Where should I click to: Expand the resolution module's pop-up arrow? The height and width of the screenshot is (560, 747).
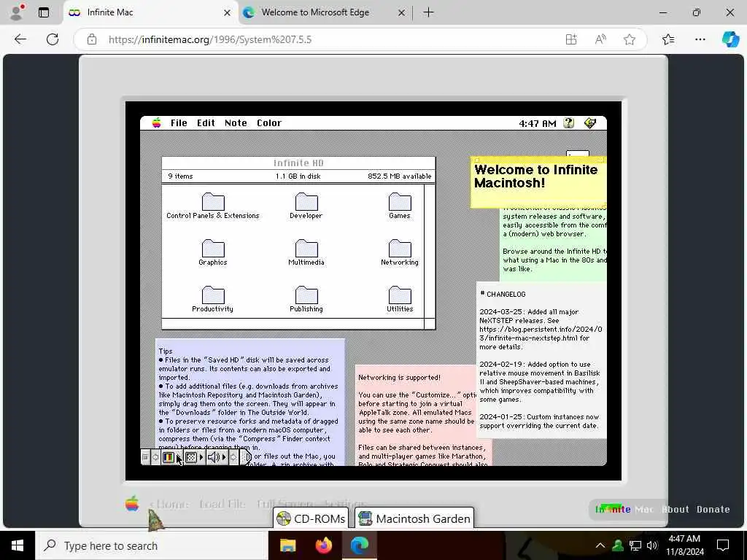201,458
